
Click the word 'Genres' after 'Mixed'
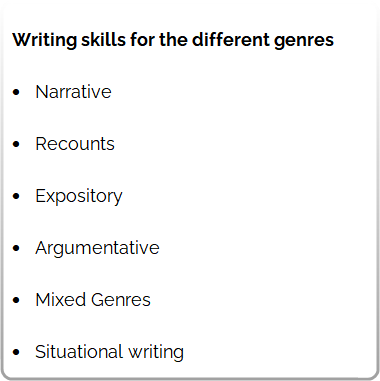pyautogui.click(x=121, y=300)
